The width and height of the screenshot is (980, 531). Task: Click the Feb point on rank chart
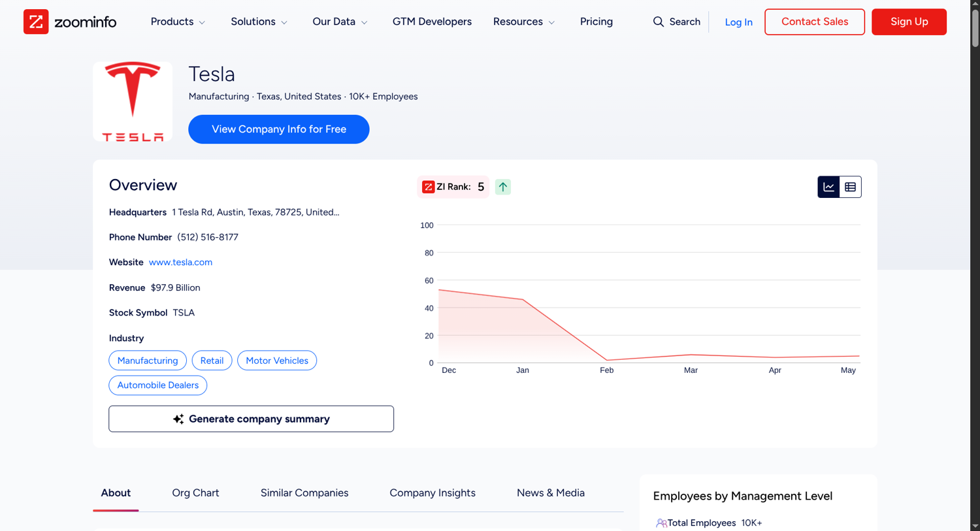tap(607, 360)
